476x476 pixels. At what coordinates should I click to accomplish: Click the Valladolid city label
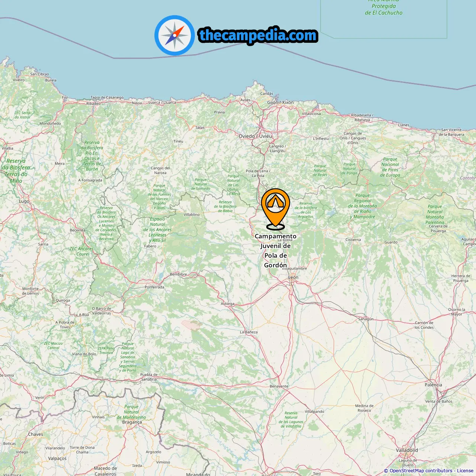407,450
